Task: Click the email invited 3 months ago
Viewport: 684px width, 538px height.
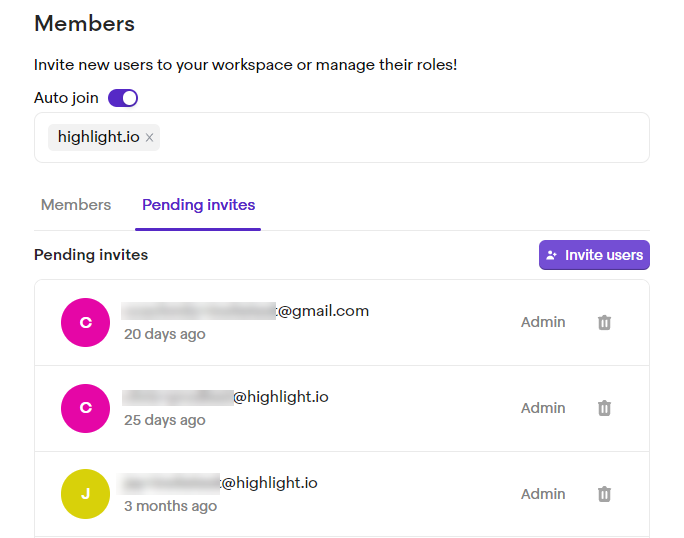Action: 220,483
